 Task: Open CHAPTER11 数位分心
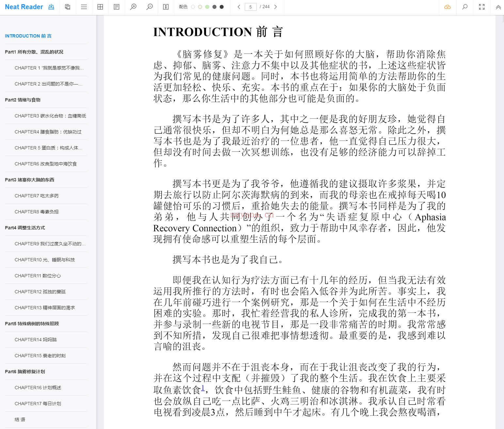[x=38, y=276]
